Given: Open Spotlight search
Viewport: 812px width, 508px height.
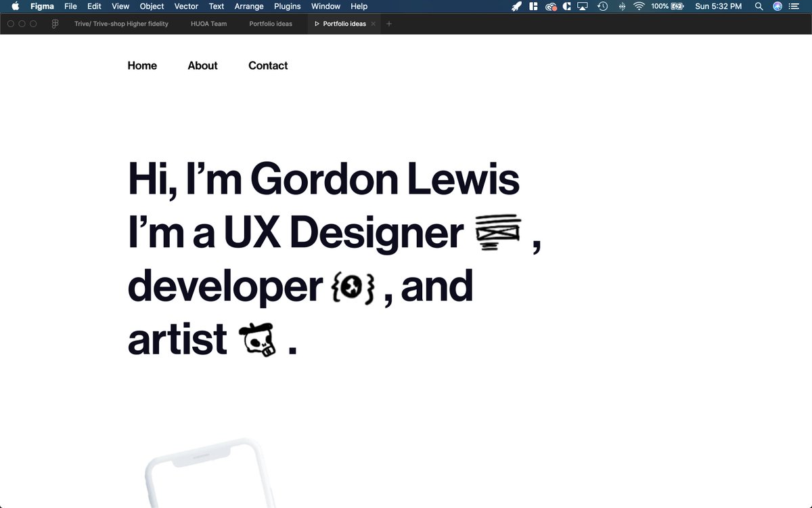Looking at the screenshot, I should tap(759, 6).
